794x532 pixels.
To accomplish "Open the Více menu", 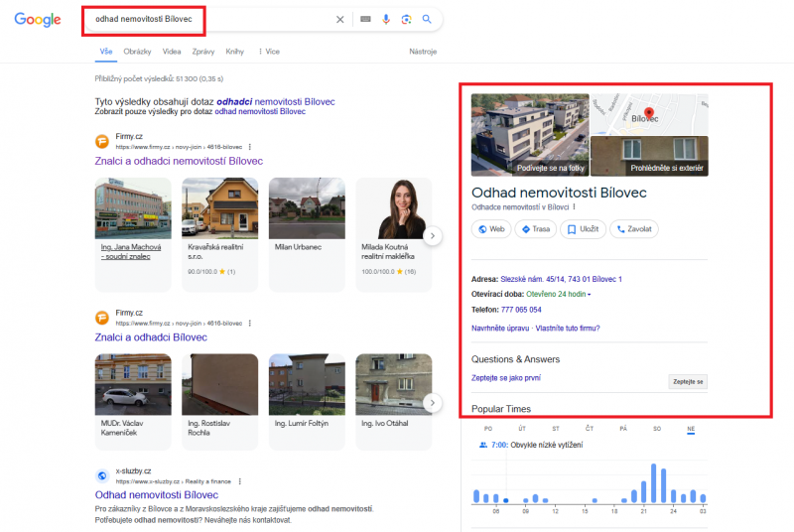I will point(269,52).
